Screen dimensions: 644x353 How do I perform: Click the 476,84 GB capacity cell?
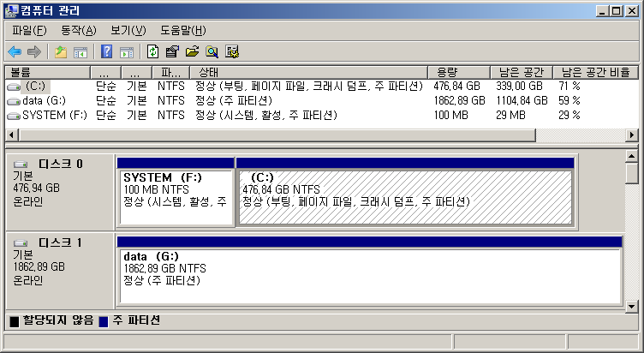456,87
